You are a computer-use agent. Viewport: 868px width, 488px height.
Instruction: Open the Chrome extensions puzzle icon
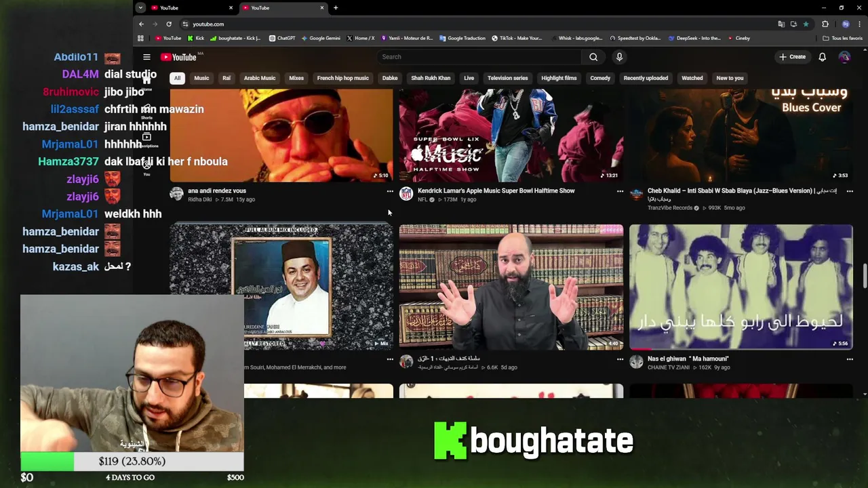(x=825, y=24)
